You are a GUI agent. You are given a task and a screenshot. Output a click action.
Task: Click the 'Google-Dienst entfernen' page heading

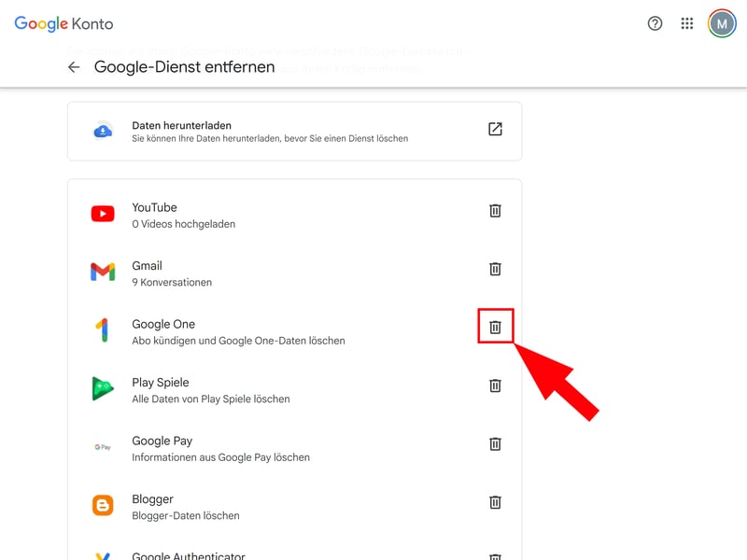pyautogui.click(x=184, y=67)
